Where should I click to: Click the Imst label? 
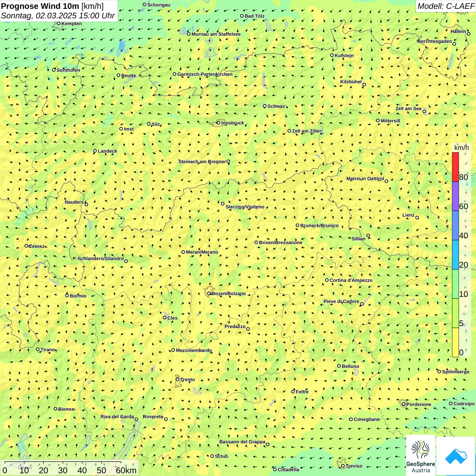tap(129, 129)
